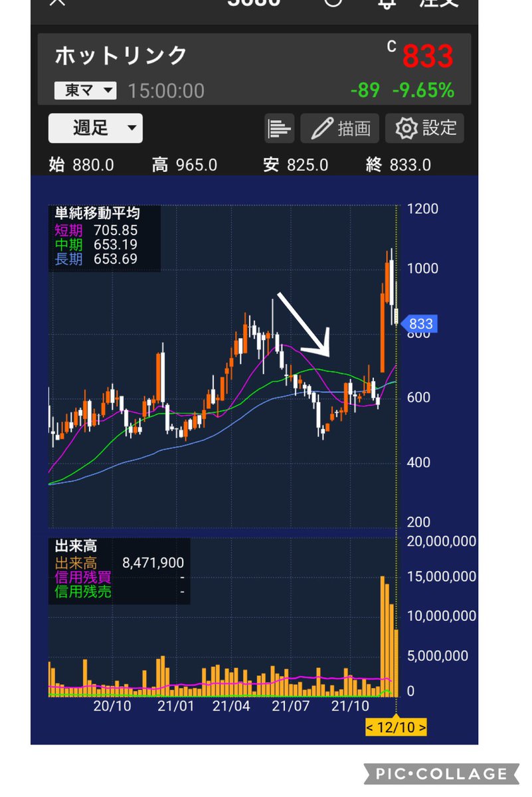Toggle the volume-by-price bars icon
Viewport: 532px width, 797px height.
[x=280, y=128]
